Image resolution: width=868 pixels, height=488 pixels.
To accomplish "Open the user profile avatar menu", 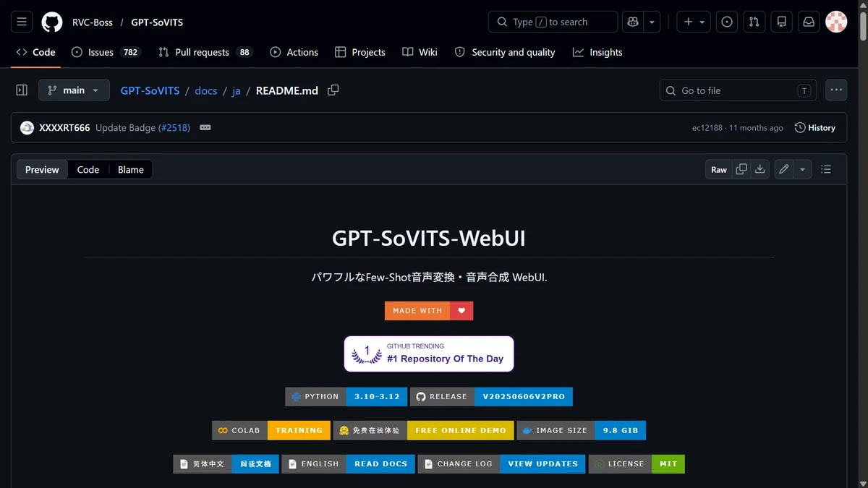I will tap(836, 22).
